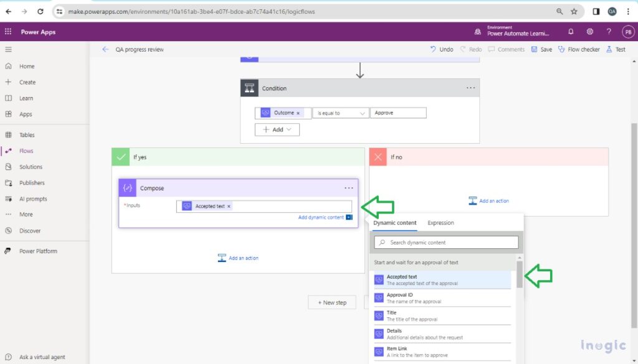638x364 pixels.
Task: Undo the last change
Action: pos(442,49)
